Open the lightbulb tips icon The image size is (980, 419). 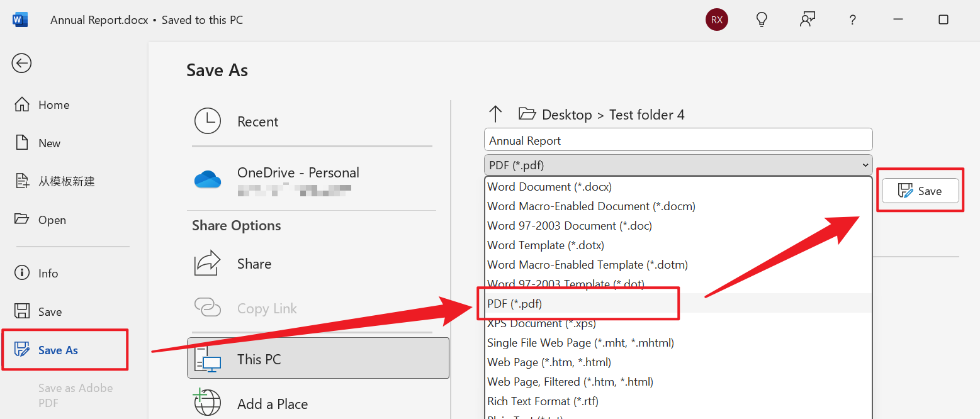pyautogui.click(x=762, y=20)
